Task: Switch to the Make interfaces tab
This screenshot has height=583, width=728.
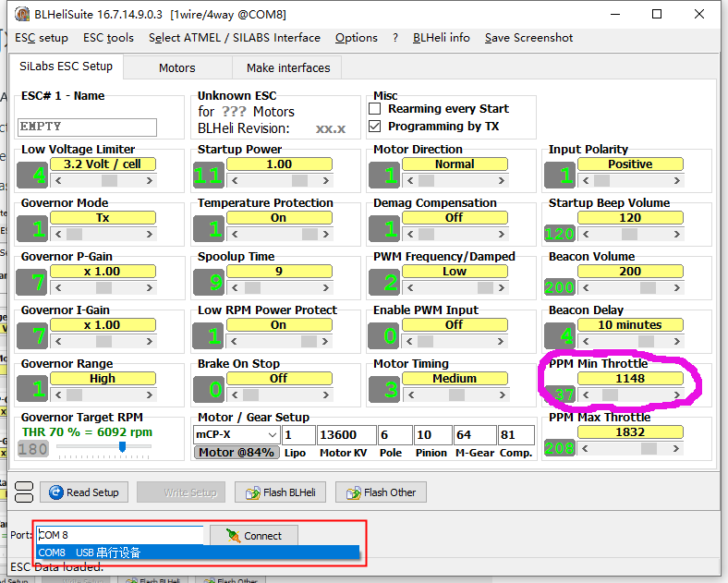Action: [288, 67]
